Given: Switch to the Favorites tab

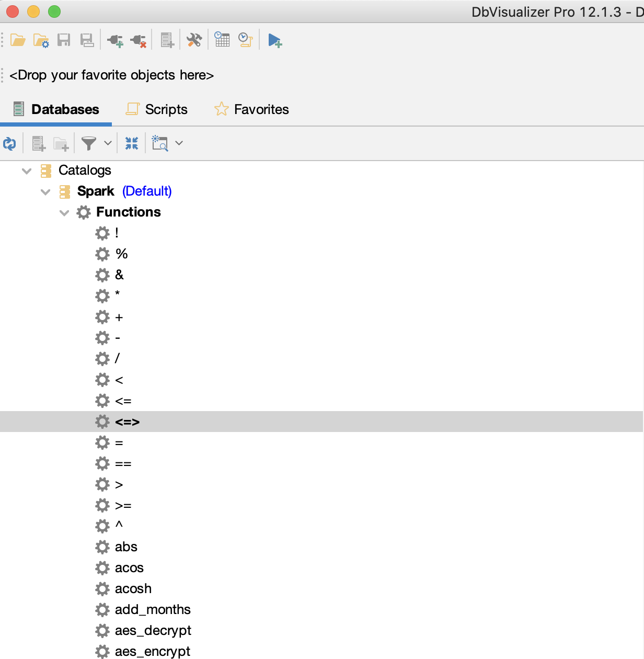Looking at the screenshot, I should pyautogui.click(x=251, y=109).
